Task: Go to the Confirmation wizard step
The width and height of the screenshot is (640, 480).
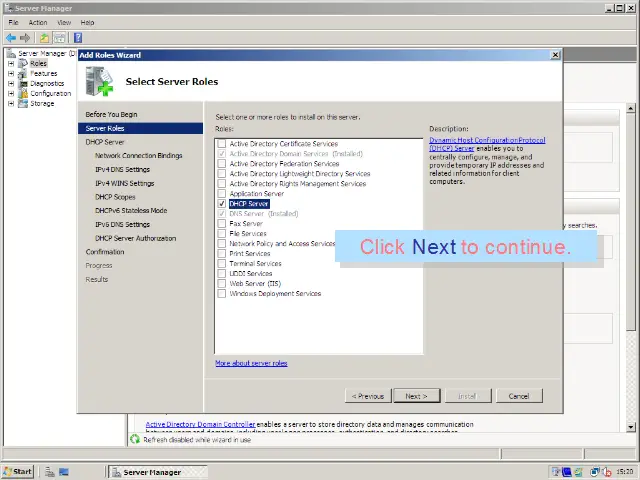Action: (x=105, y=252)
